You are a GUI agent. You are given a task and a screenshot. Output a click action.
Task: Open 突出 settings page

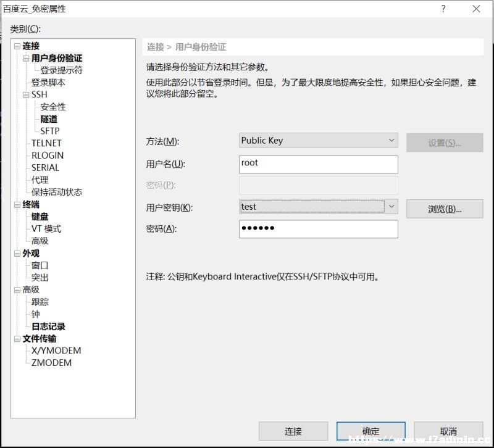click(40, 278)
